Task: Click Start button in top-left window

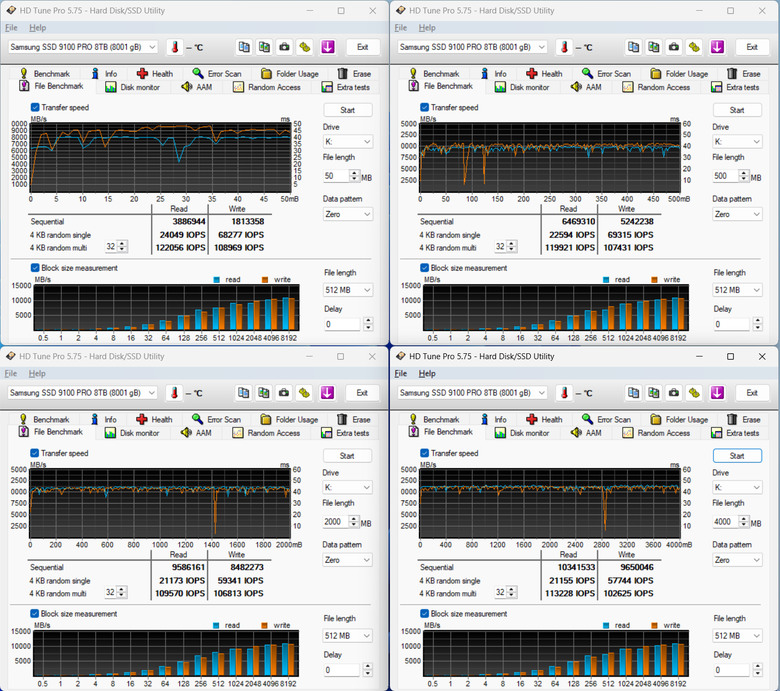Action: tap(347, 110)
